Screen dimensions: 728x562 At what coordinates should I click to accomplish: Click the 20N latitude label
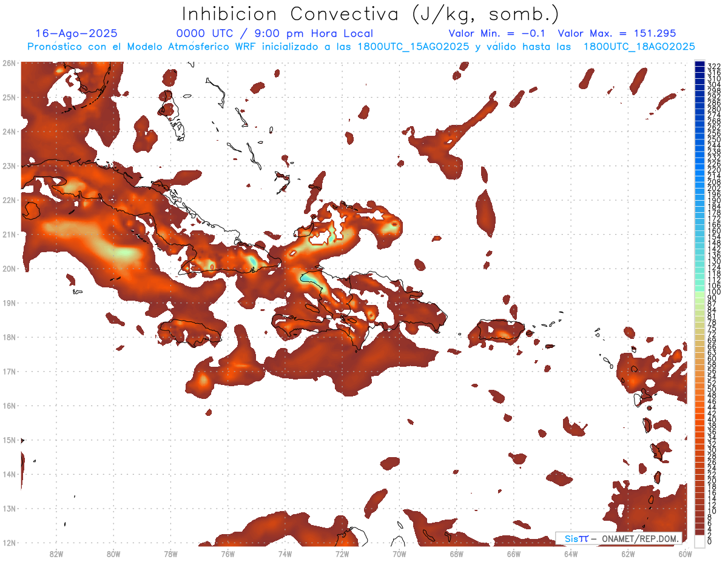(8, 269)
